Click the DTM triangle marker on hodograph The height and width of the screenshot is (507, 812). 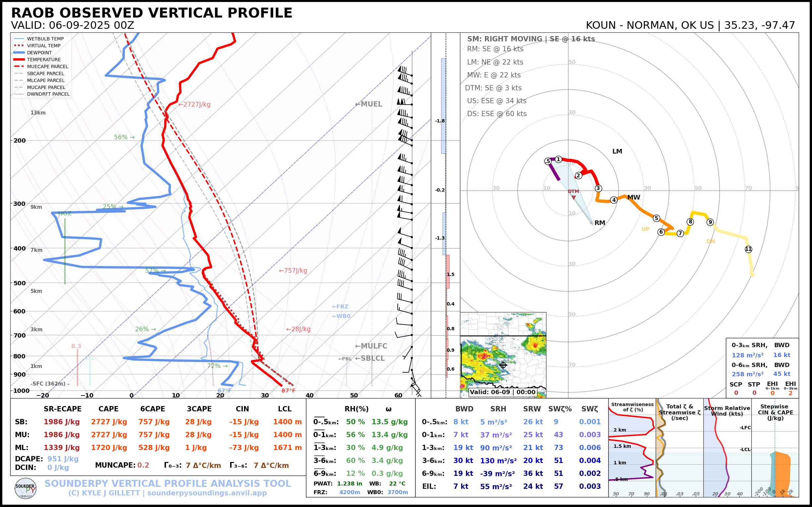pos(574,198)
